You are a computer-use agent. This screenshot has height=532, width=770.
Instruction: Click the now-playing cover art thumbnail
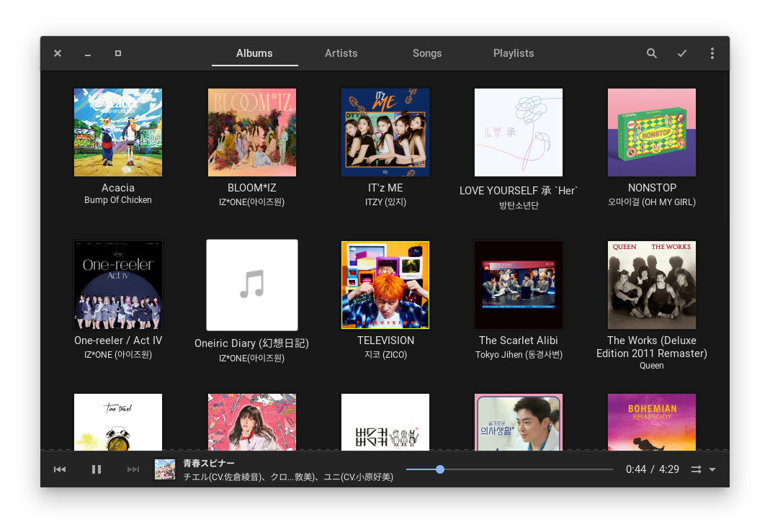pyautogui.click(x=165, y=469)
